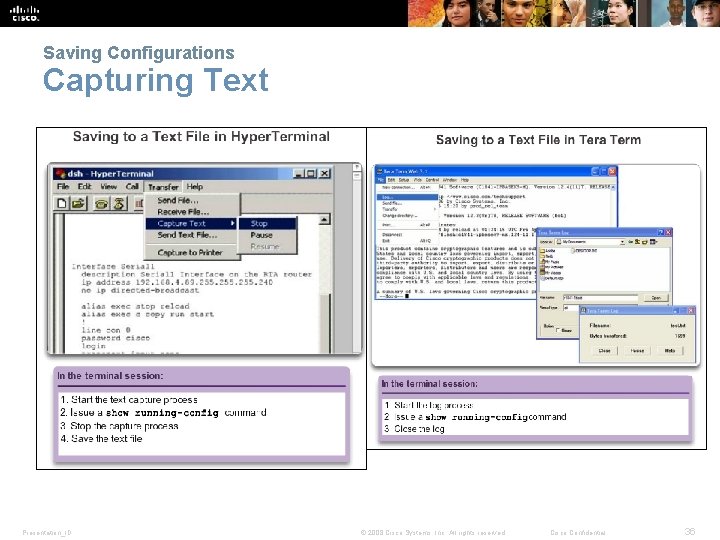Click the first folder in log dialog file list
This screenshot has height=540, width=720.
(x=547, y=250)
